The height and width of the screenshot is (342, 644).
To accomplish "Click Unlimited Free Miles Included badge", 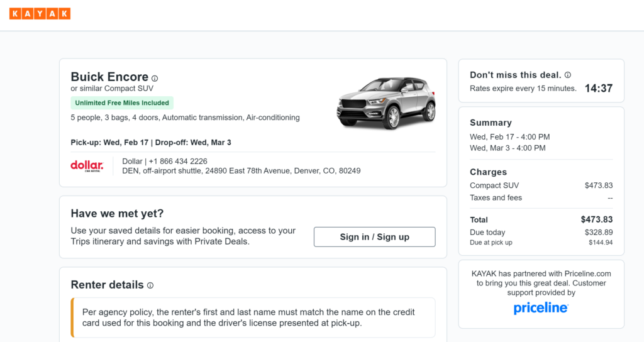I will (x=122, y=103).
